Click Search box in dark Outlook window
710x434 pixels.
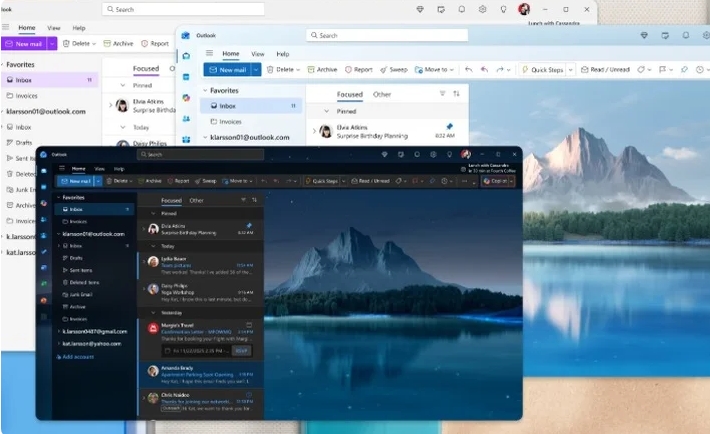point(200,154)
